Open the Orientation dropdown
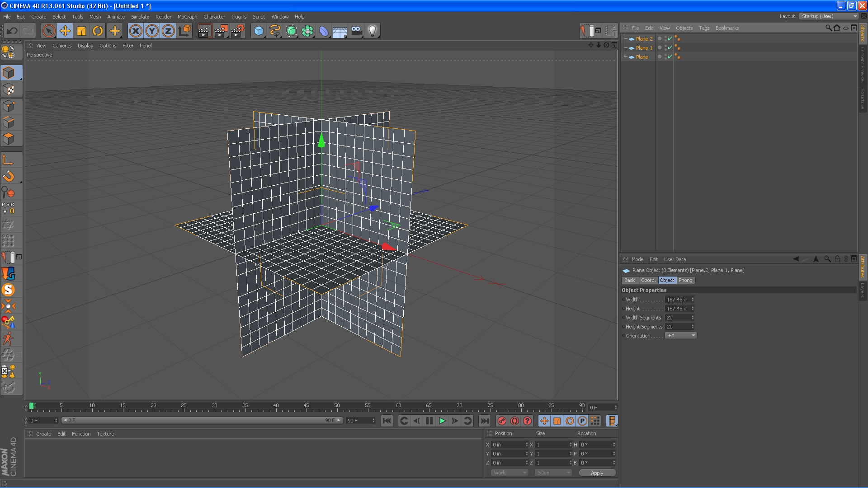This screenshot has width=868, height=488. coord(681,336)
